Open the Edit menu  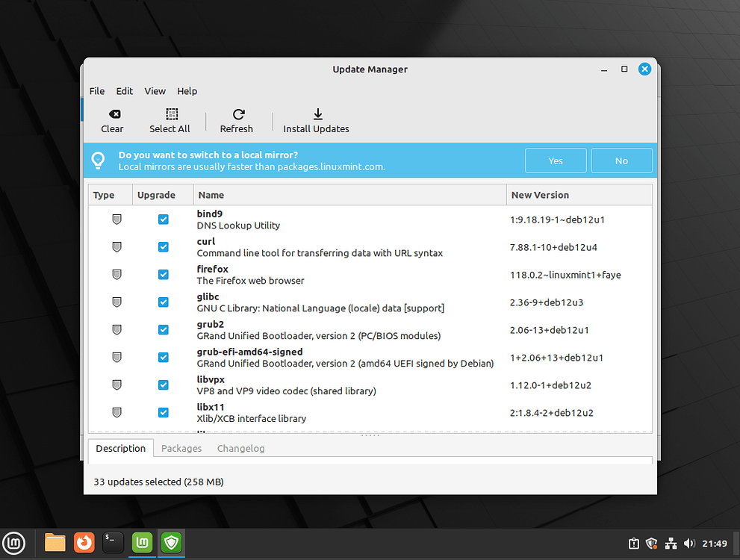click(x=124, y=91)
